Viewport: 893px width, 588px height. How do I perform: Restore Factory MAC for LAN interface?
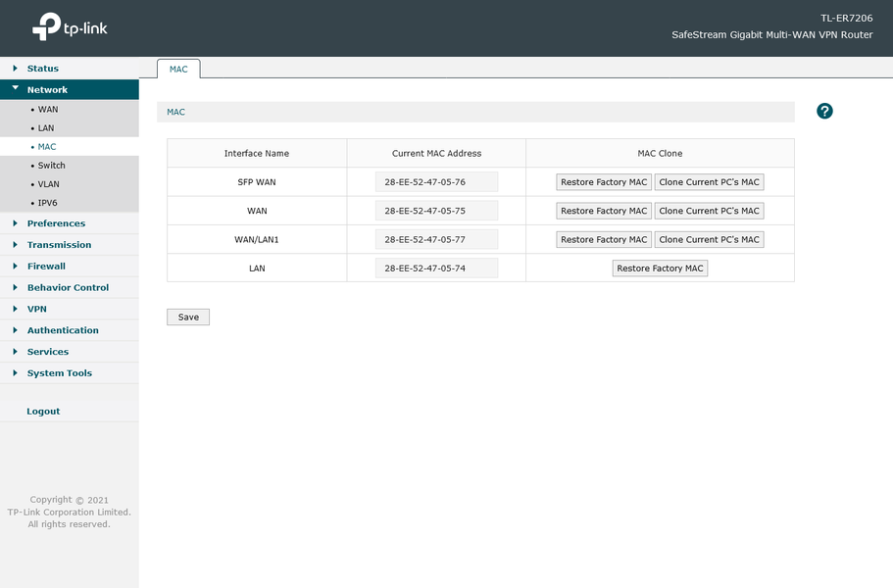point(660,269)
